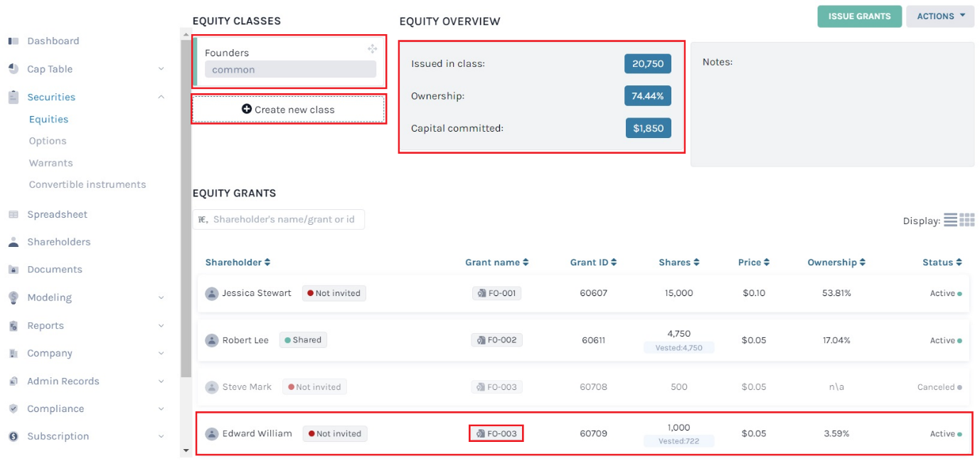This screenshot has width=980, height=464.
Task: Click the Shared badge next to Robert Lee
Action: click(x=303, y=340)
